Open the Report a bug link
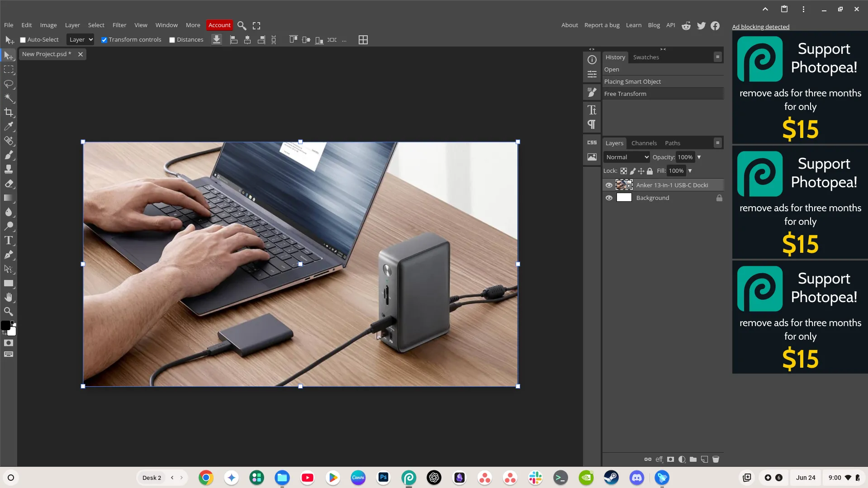868x488 pixels. coord(602,25)
